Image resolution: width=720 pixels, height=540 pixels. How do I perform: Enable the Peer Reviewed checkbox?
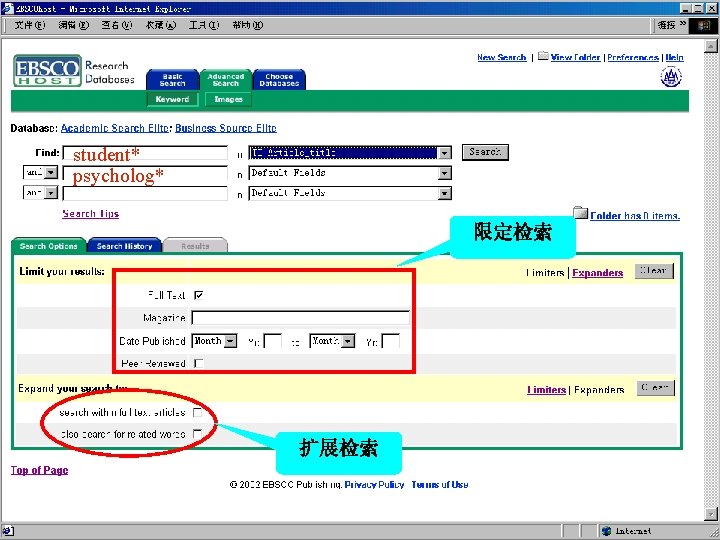click(198, 363)
